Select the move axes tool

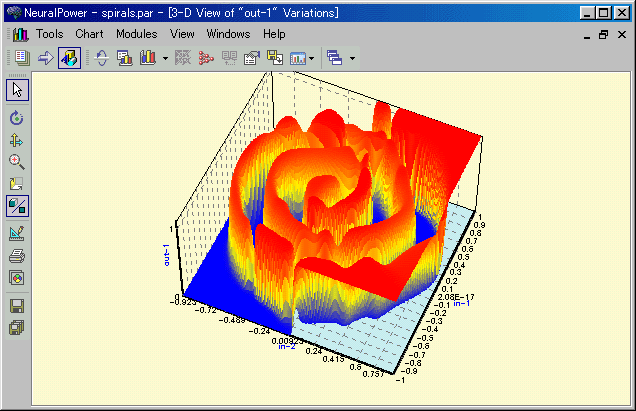click(17, 140)
